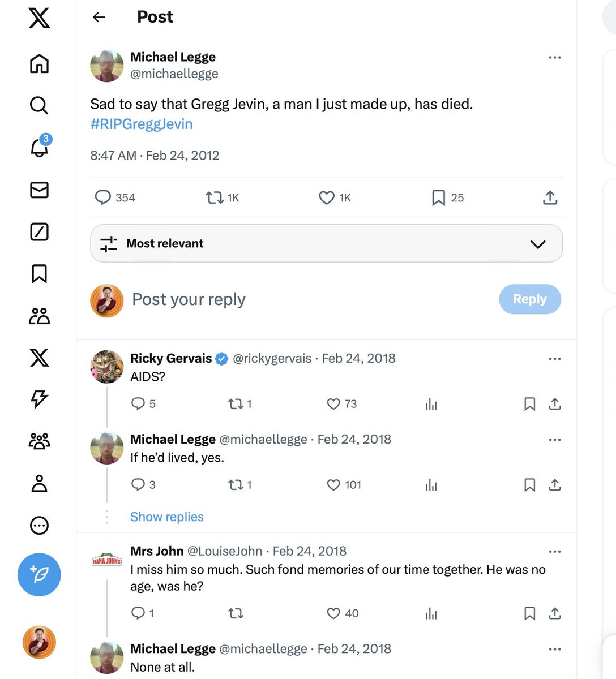Open Home from the sidebar
The image size is (616, 679).
[x=39, y=63]
